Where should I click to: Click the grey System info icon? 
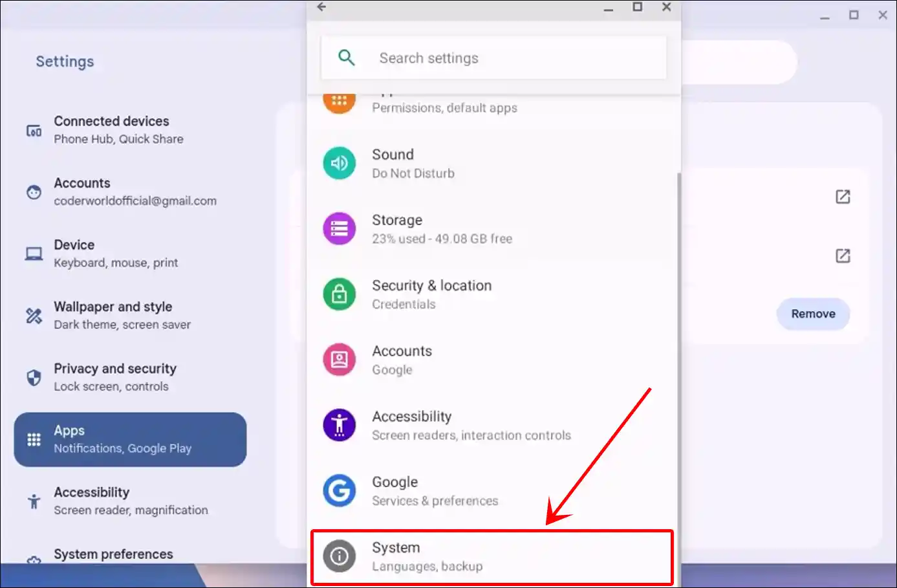[x=340, y=556]
